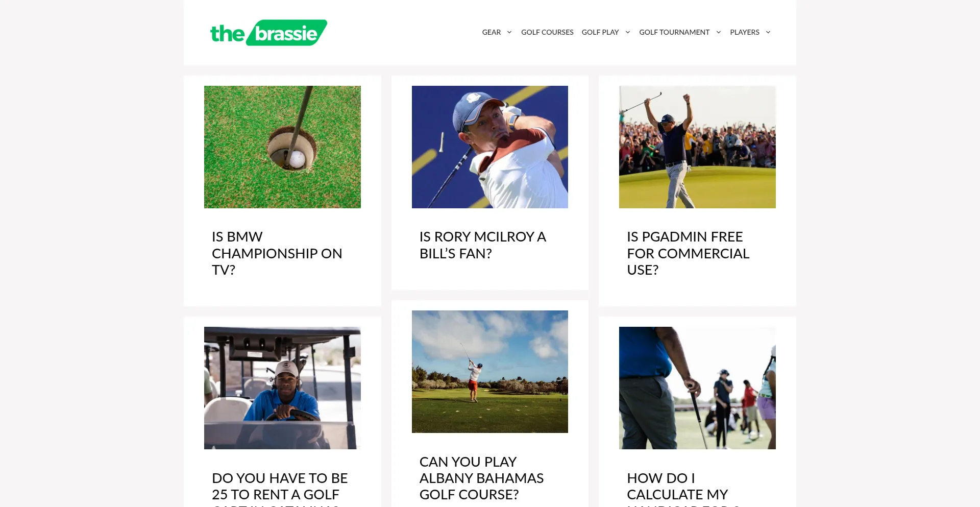The image size is (980, 507).
Task: Read 'Is Rory McIlroy a Bill's Fan?'
Action: (482, 245)
